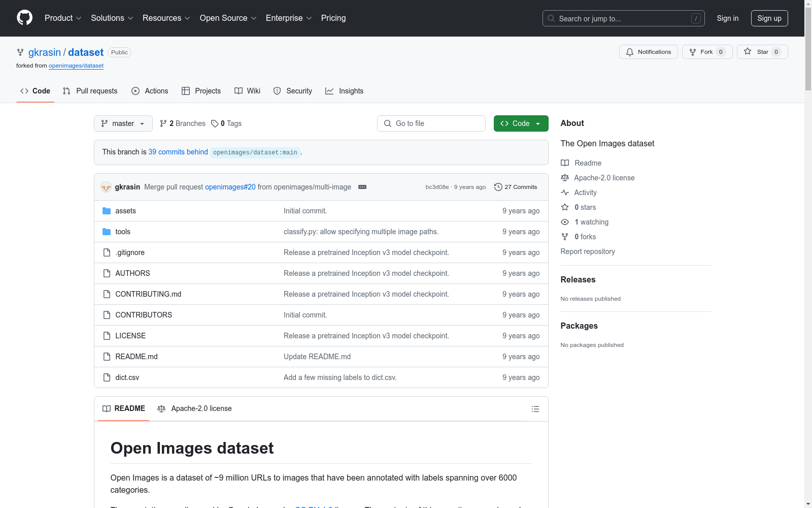This screenshot has height=508, width=812.
Task: Click the book icon next to Readme
Action: pos(565,163)
